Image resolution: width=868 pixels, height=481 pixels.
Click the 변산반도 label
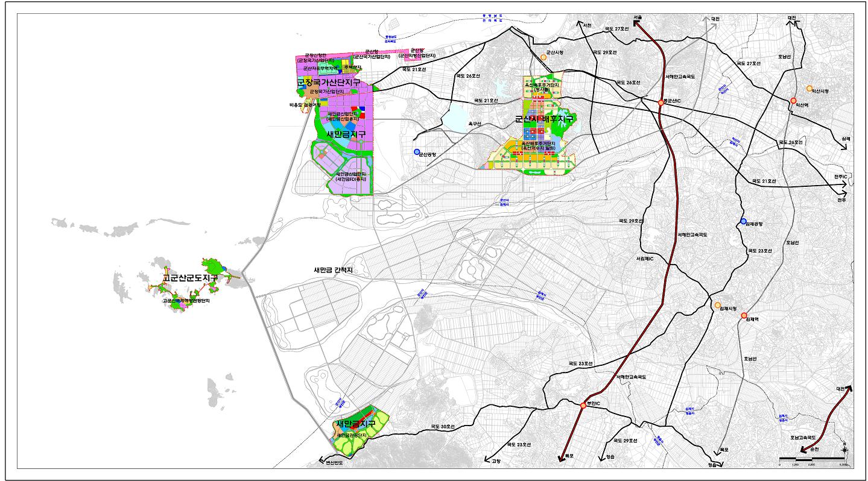[334, 463]
